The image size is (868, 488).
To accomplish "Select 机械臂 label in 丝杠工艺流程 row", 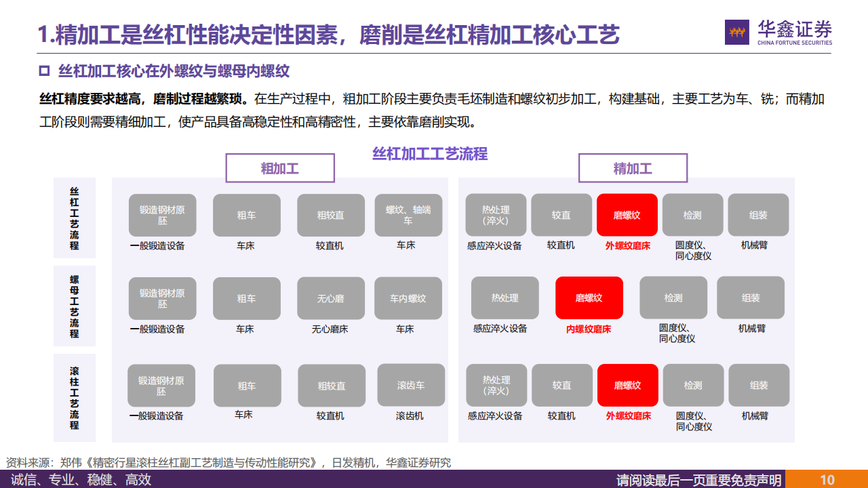I will coord(754,245).
